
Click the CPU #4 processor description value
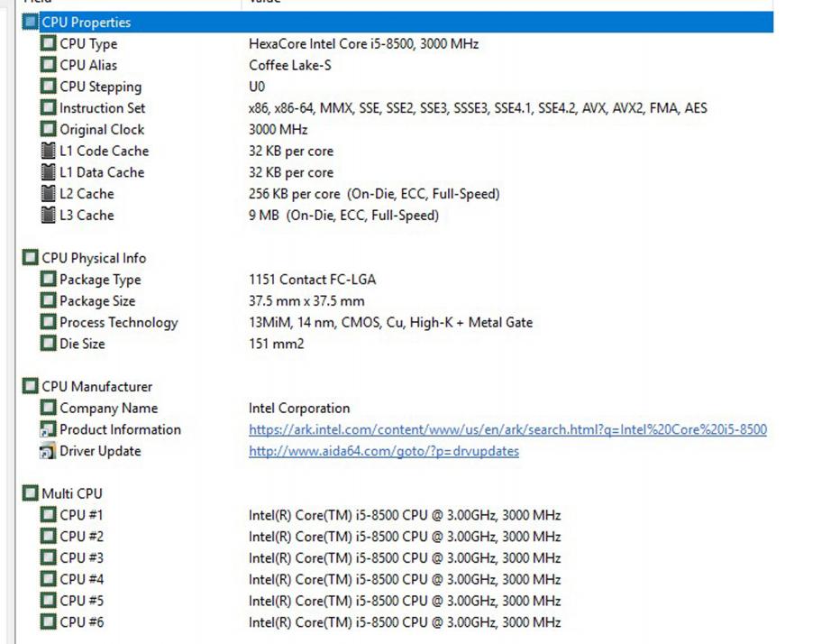pyautogui.click(x=405, y=579)
